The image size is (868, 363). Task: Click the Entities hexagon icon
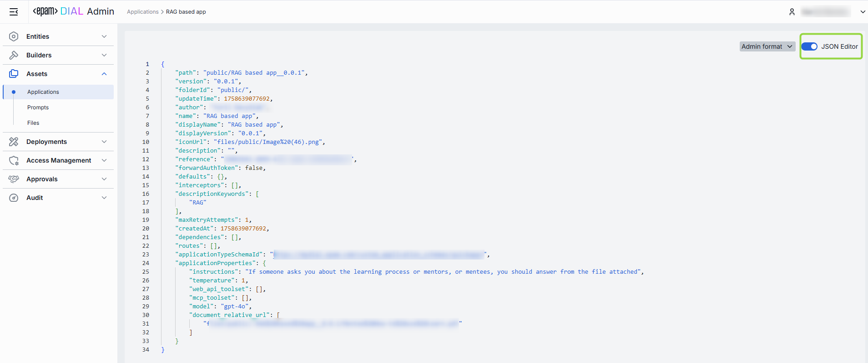(x=14, y=36)
